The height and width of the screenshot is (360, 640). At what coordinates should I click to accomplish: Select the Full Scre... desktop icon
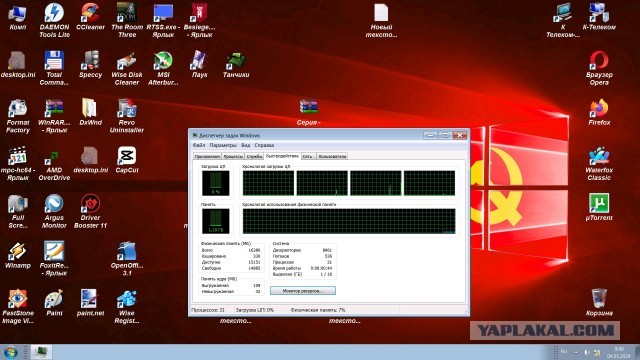18,211
